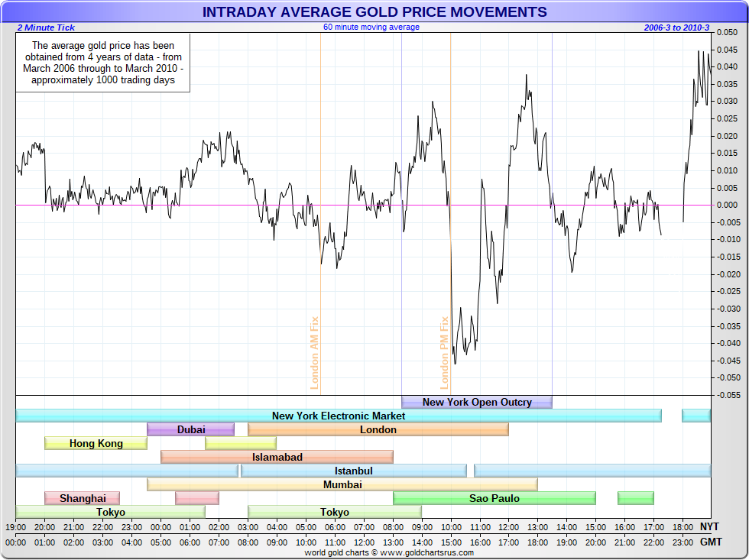Click -0.045 on the price axis
Image resolution: width=749 pixels, height=560 pixels.
728,361
